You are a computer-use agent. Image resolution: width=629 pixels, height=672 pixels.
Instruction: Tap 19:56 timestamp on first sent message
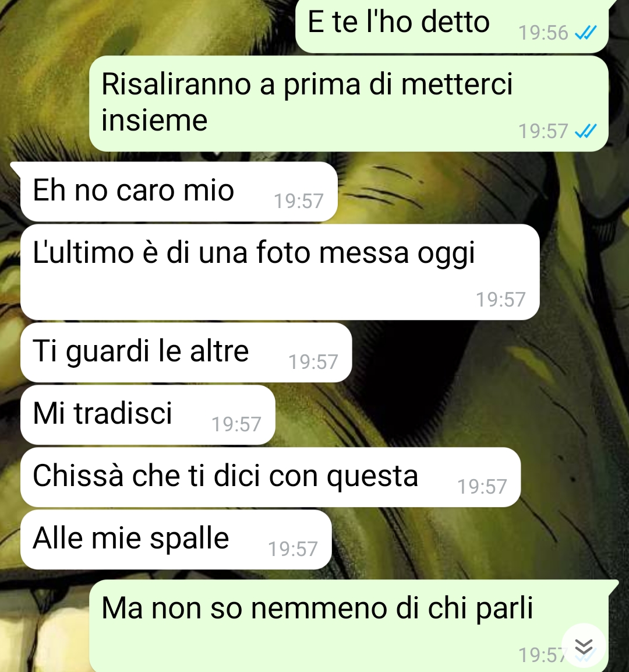[x=543, y=33]
